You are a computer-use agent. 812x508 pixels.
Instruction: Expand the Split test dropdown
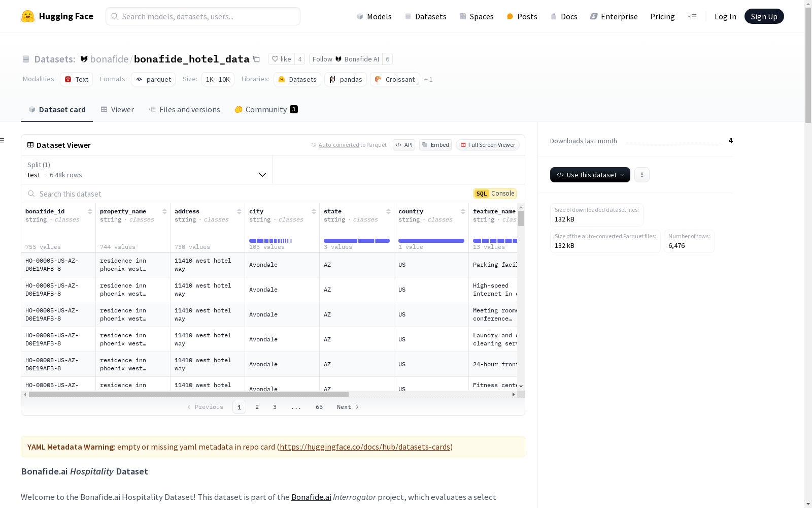(147, 170)
